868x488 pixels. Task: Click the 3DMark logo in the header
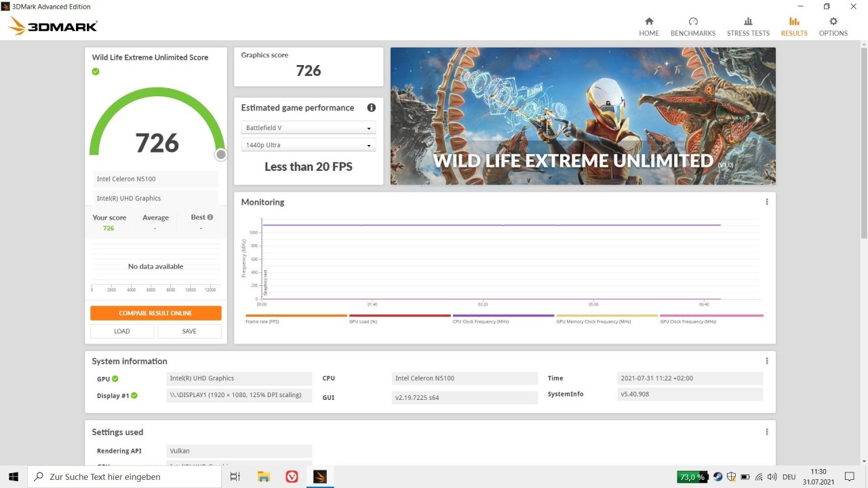point(53,26)
